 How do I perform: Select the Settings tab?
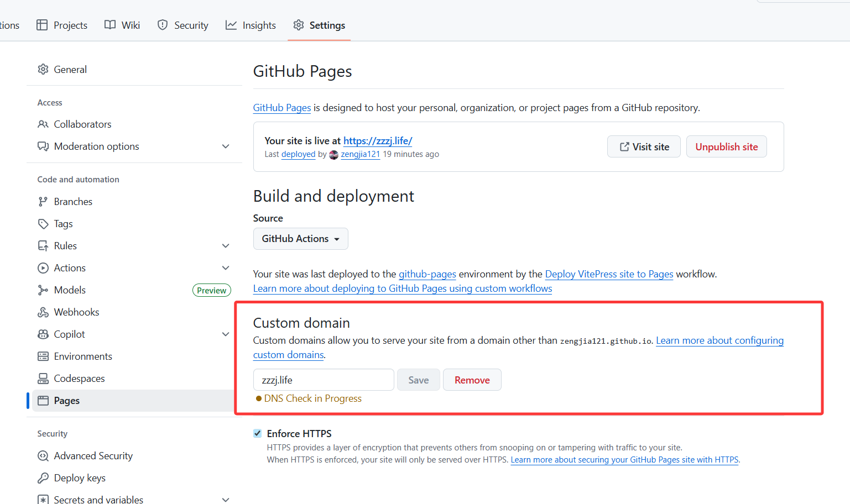point(319,25)
